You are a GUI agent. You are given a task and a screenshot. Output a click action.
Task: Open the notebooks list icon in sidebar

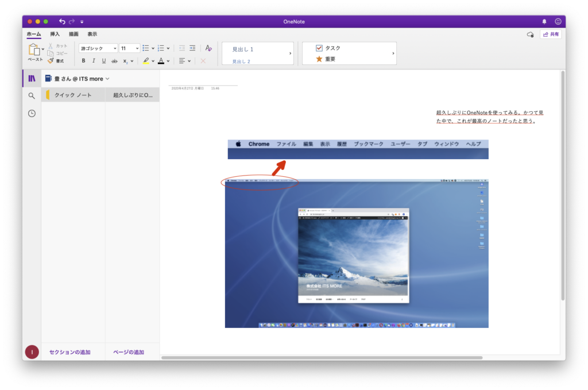32,78
